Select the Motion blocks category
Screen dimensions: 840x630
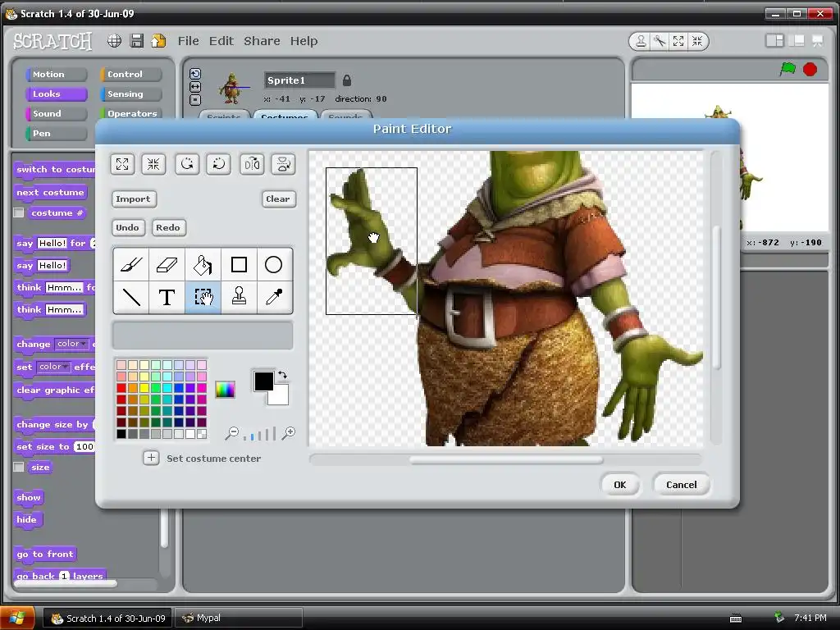coord(56,75)
